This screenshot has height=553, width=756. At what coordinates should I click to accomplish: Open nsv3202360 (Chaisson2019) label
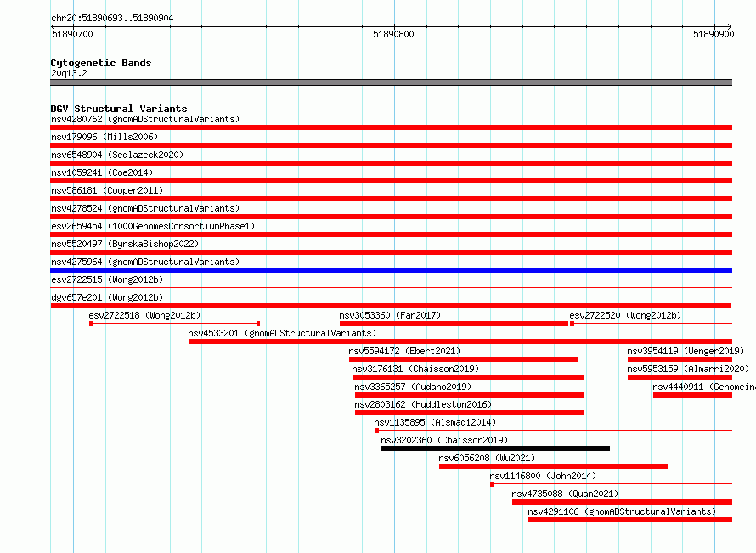(x=444, y=440)
